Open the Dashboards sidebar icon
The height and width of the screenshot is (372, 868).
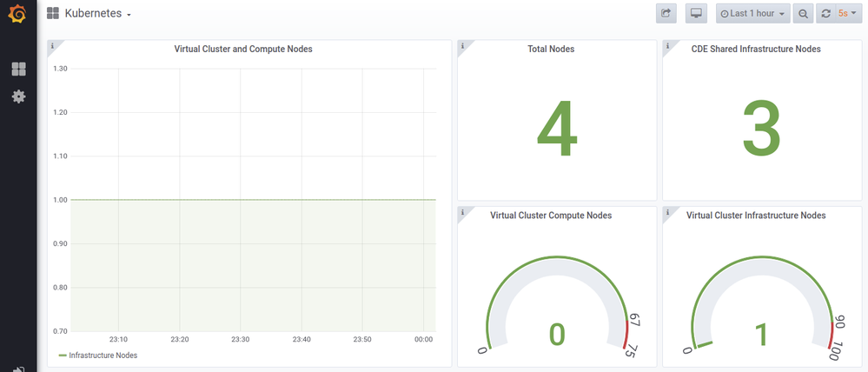click(x=18, y=70)
